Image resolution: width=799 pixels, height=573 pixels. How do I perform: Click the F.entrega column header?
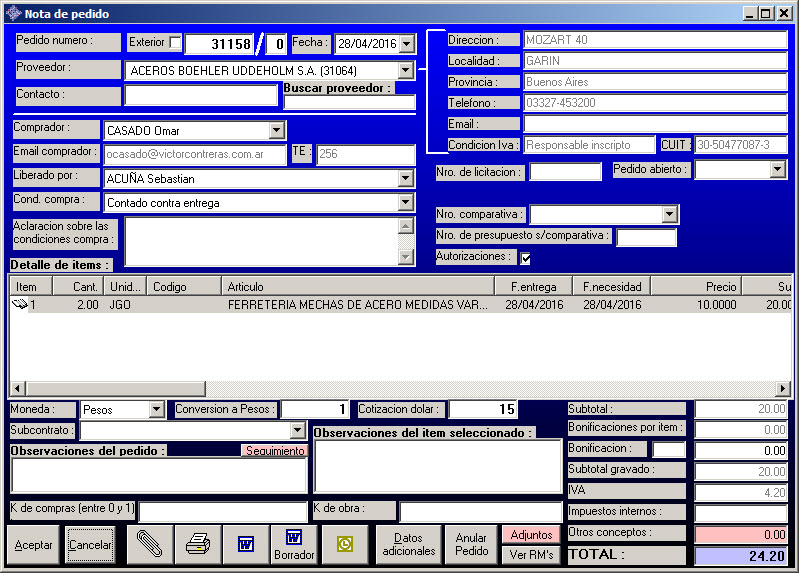(536, 287)
